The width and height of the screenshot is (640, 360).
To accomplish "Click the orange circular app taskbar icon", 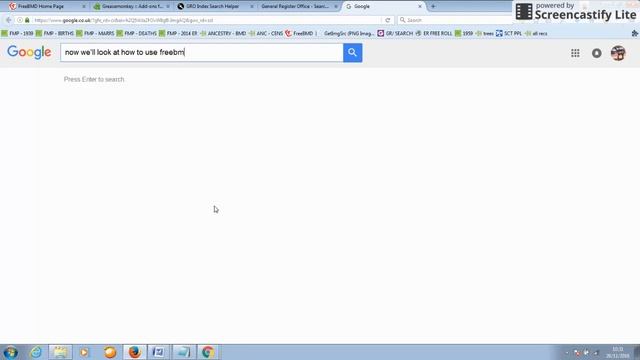I will [110, 352].
